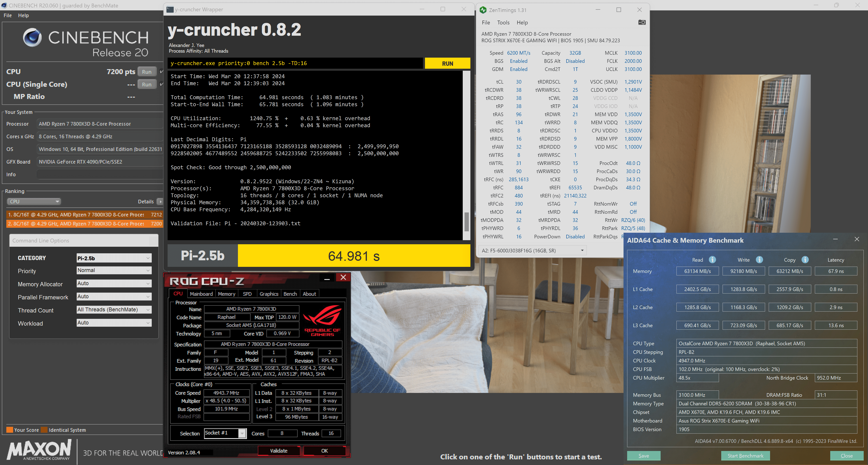This screenshot has width=868, height=465.
Task: Click the Cinebench Info text field
Action: tap(100, 174)
